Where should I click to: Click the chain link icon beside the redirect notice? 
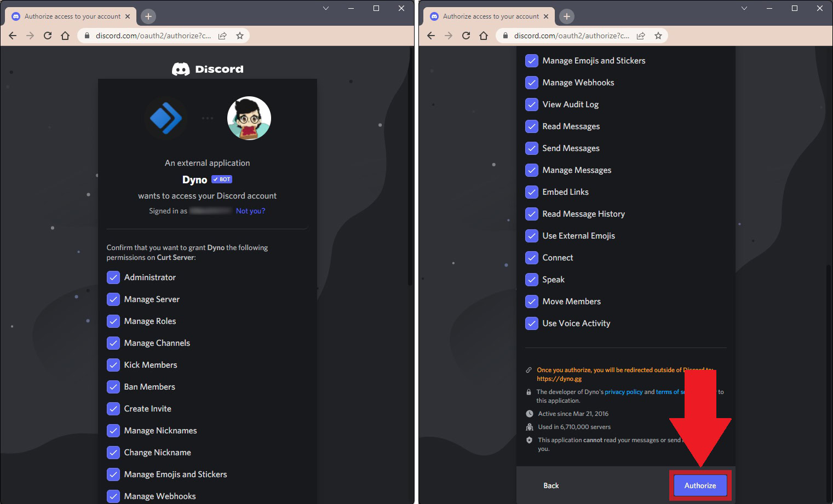pos(528,370)
